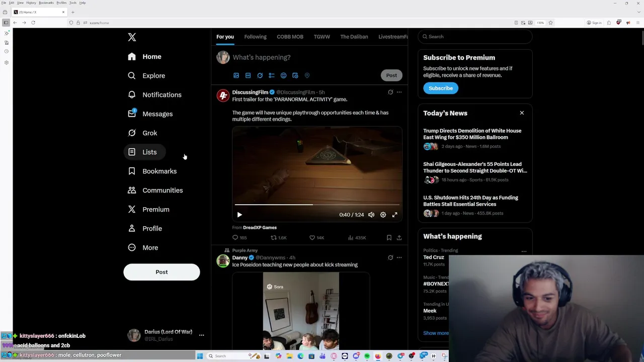Screen dimensions: 644x362
Task: Open Explore from the sidebar
Action: 146,76
